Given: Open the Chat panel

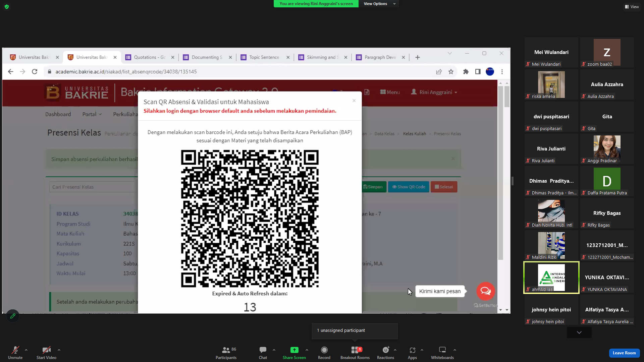Looking at the screenshot, I should [x=263, y=353].
